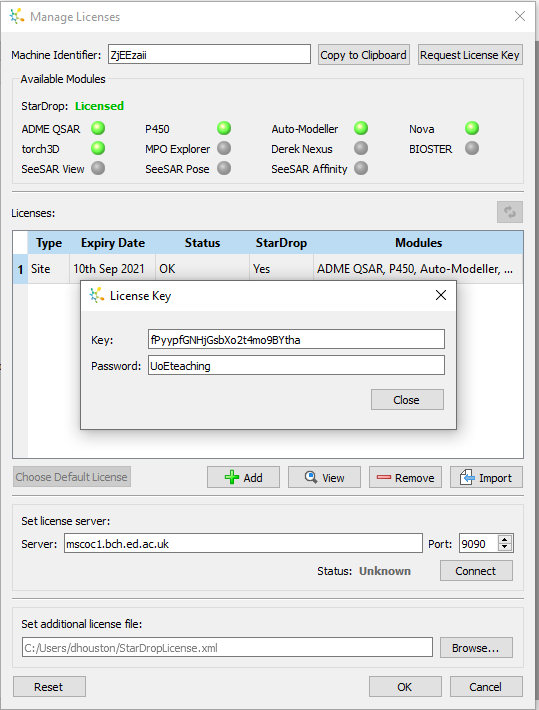Sort by the StarDrop column header
The height and width of the screenshot is (710, 539).
tap(281, 243)
